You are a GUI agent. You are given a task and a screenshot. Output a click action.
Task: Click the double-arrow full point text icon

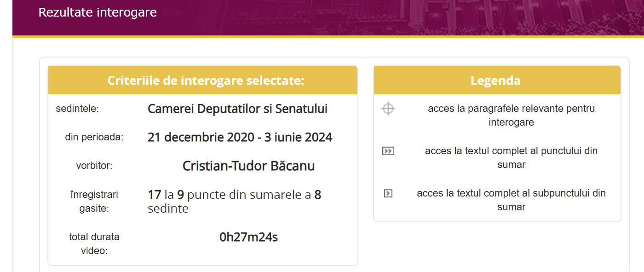(x=388, y=151)
